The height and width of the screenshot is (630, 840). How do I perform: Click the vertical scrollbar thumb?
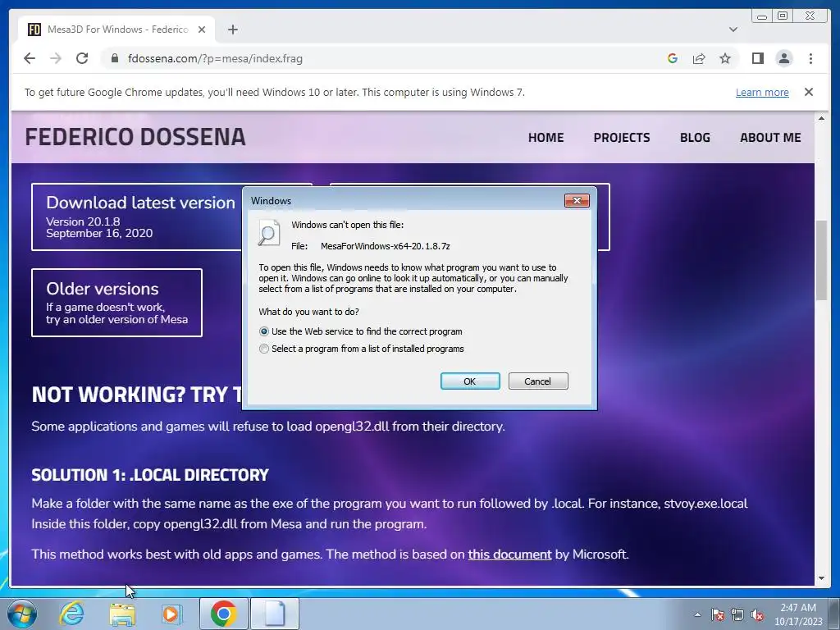tap(821, 260)
